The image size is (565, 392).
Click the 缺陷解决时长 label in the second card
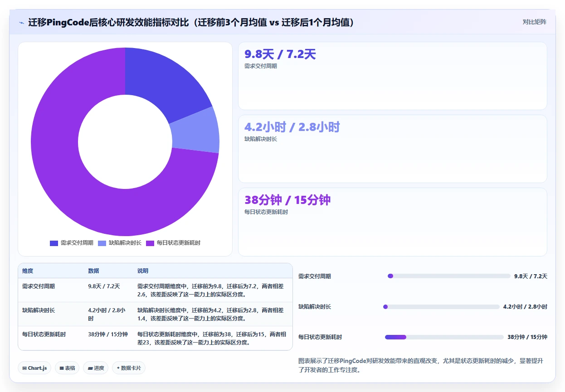(x=261, y=139)
